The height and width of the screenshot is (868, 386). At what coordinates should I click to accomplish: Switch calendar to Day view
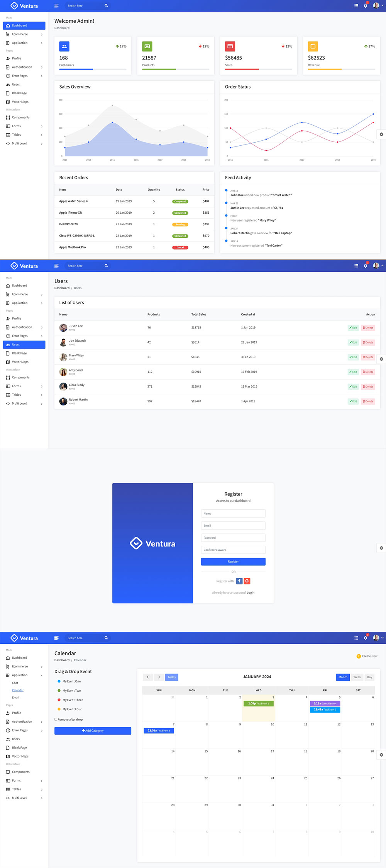pyautogui.click(x=370, y=677)
